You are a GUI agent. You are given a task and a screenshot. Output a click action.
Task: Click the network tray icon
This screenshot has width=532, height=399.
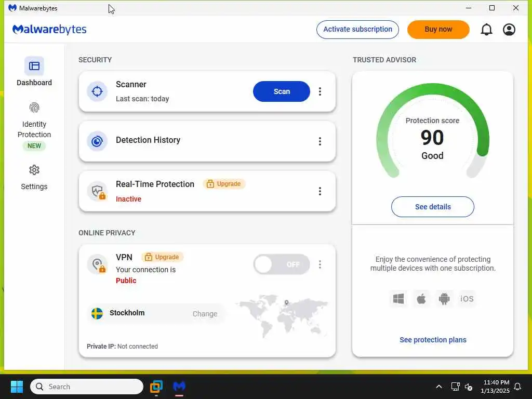pos(455,387)
